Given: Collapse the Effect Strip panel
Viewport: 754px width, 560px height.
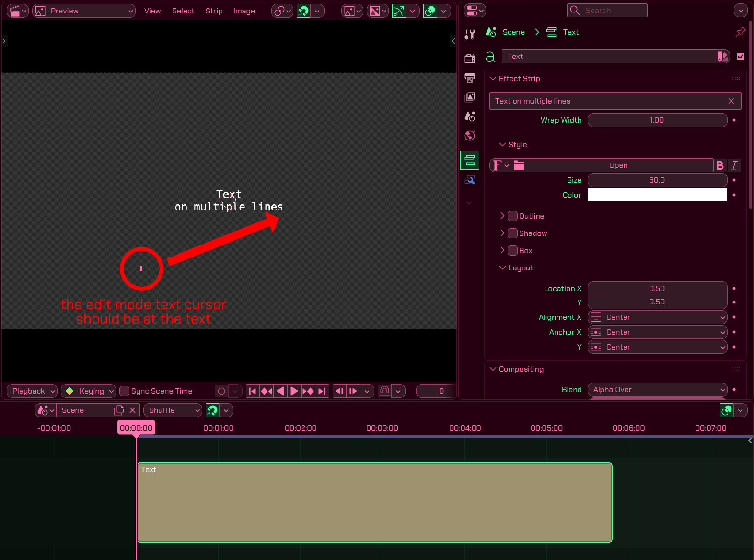Looking at the screenshot, I should pyautogui.click(x=493, y=79).
